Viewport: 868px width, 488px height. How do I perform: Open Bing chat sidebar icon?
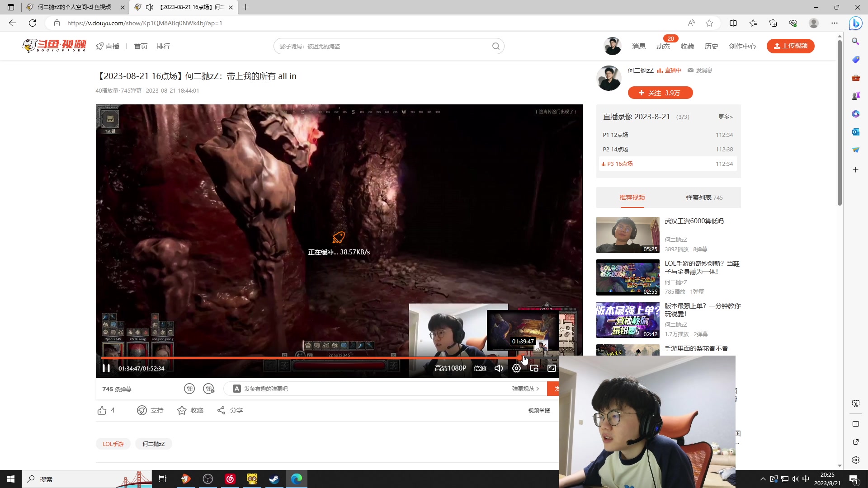[x=855, y=23]
